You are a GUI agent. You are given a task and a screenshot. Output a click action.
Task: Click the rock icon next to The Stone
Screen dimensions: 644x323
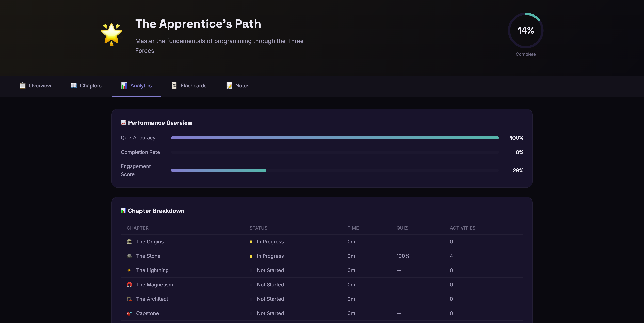point(129,256)
